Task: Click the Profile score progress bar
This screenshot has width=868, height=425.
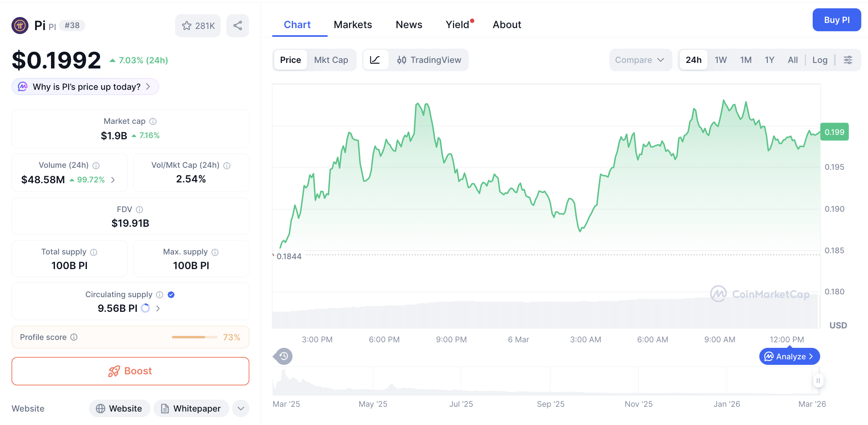Action: point(194,337)
